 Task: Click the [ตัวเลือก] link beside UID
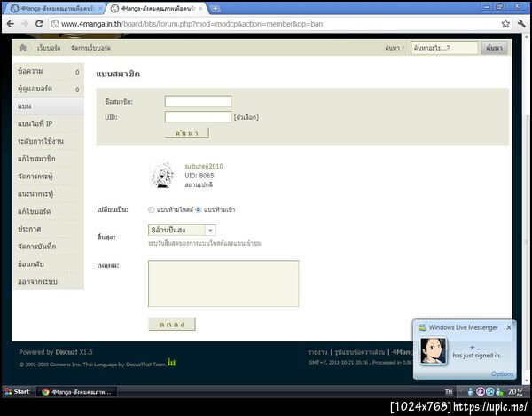(x=246, y=117)
